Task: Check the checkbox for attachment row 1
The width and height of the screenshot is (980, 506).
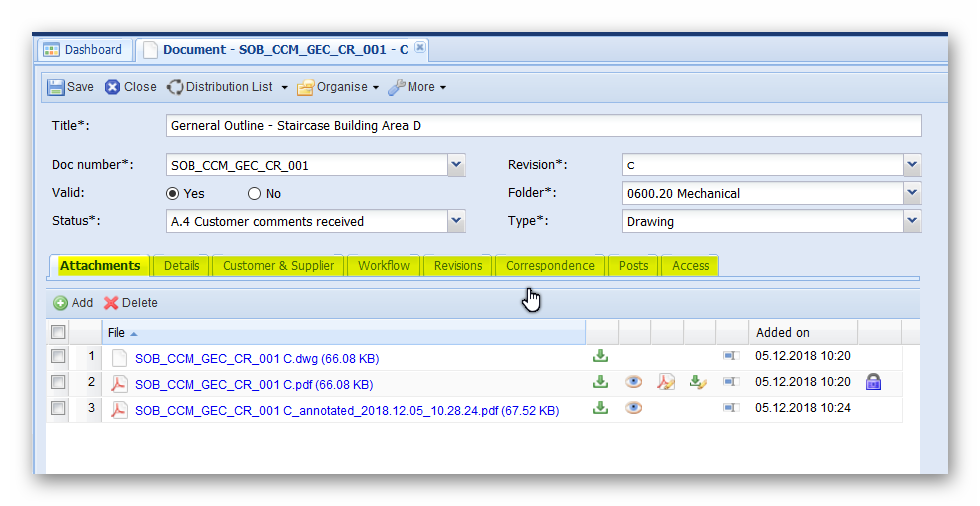Action: pyautogui.click(x=59, y=356)
